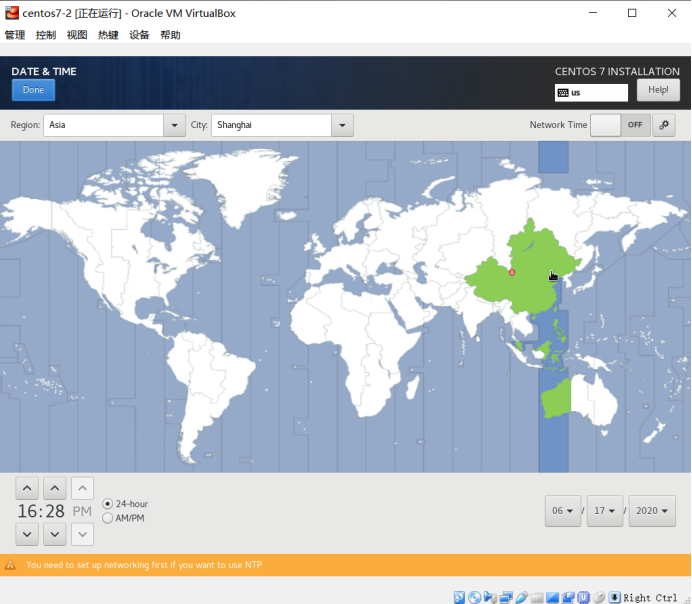Viewport: 692px width, 604px height.
Task: Click the audio status icon
Action: 490,597
